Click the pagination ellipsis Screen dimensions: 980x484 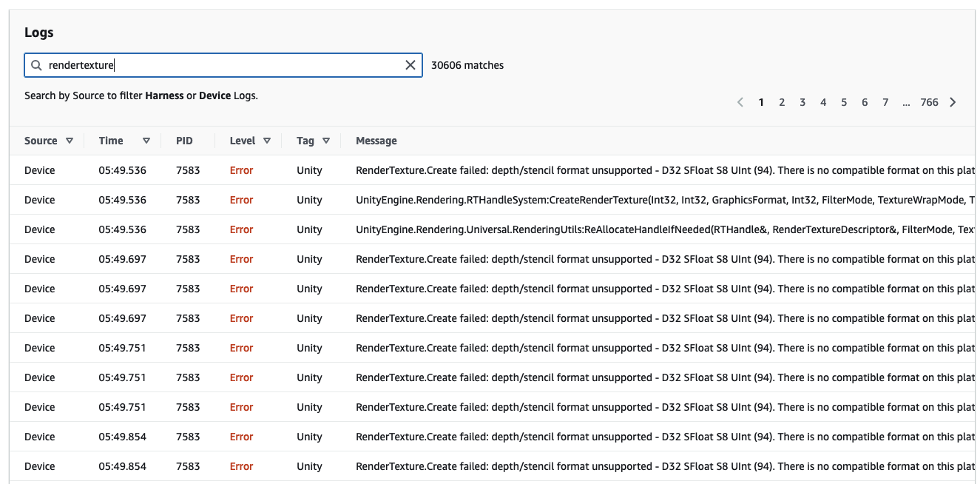(906, 102)
